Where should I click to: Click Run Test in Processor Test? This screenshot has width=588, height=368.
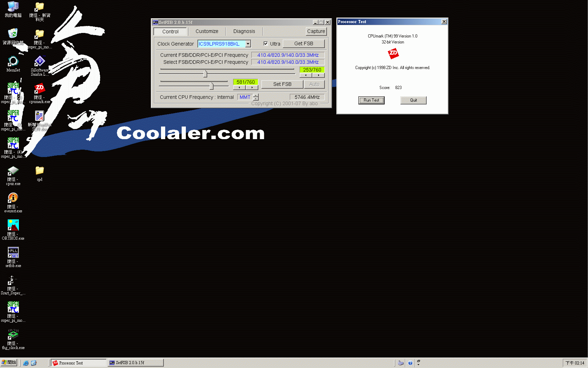371,100
